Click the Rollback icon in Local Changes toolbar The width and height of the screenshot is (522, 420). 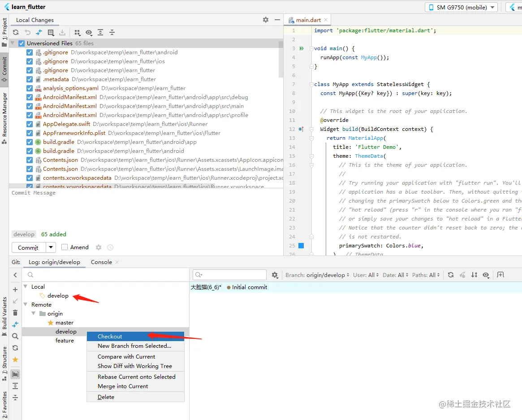pyautogui.click(x=28, y=32)
